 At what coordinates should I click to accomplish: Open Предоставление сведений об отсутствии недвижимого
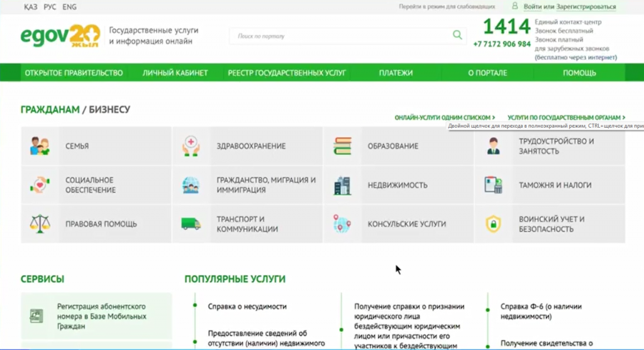[266, 338]
